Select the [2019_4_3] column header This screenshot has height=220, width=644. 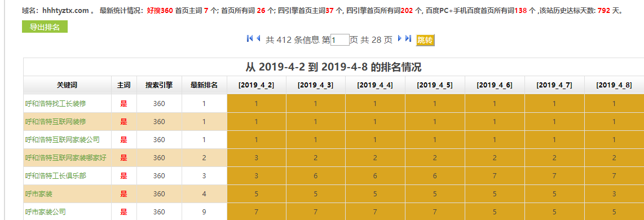(x=315, y=85)
